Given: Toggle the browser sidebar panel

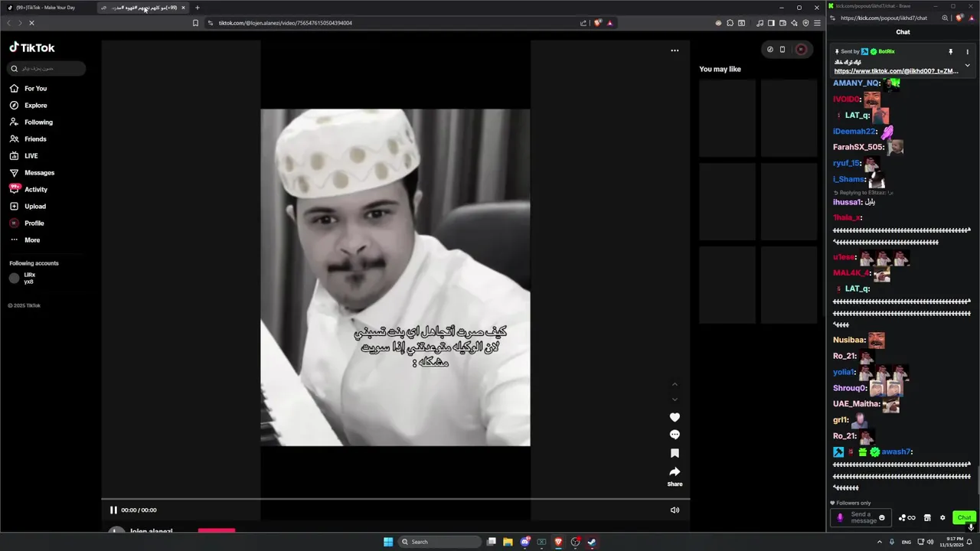Looking at the screenshot, I should pyautogui.click(x=771, y=23).
